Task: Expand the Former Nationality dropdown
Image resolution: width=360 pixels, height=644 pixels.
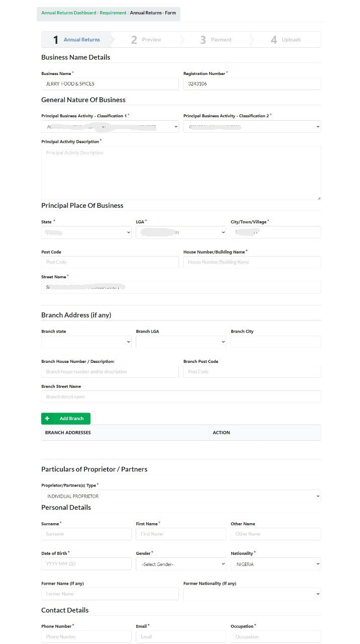Action: 252,594
